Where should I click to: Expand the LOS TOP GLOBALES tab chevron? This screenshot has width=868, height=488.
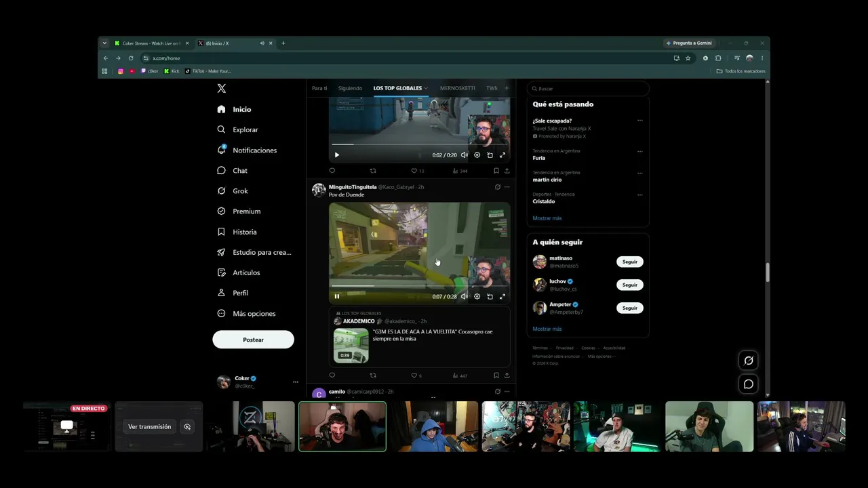point(426,88)
